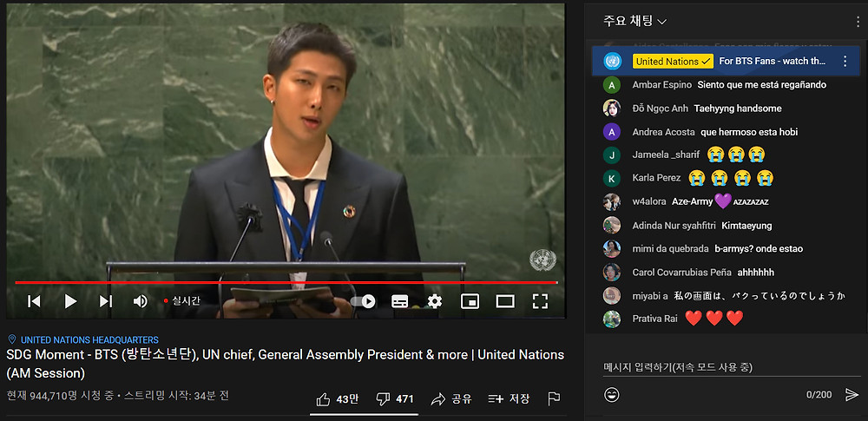Click Andrea Acosta's avatar in chat

click(612, 132)
